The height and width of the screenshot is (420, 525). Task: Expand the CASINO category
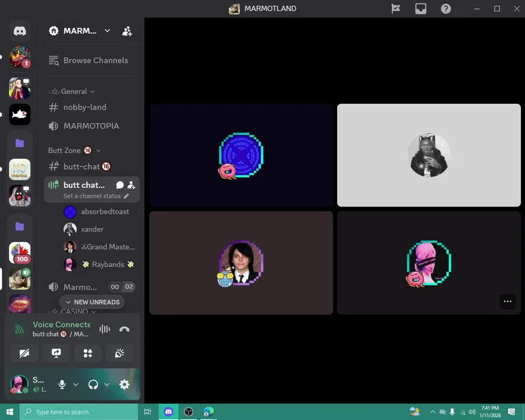point(72,311)
